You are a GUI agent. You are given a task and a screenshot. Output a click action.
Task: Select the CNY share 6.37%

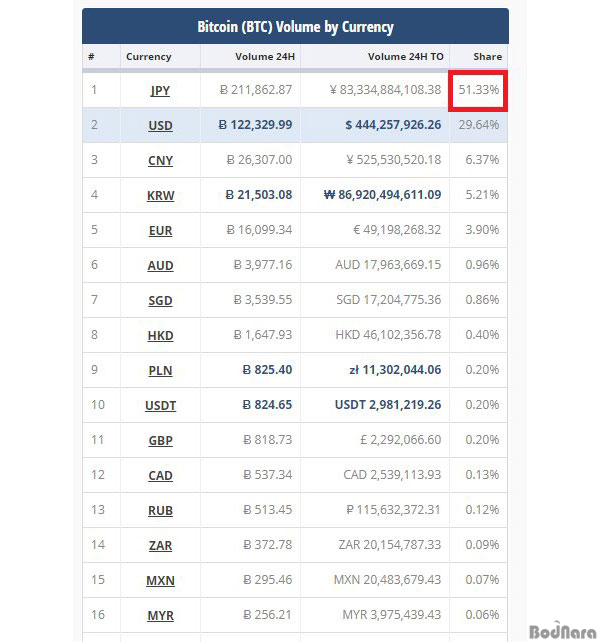[482, 160]
